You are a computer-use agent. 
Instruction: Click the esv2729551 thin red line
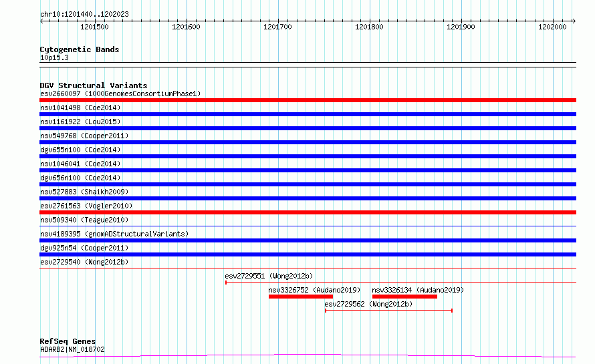(400, 283)
